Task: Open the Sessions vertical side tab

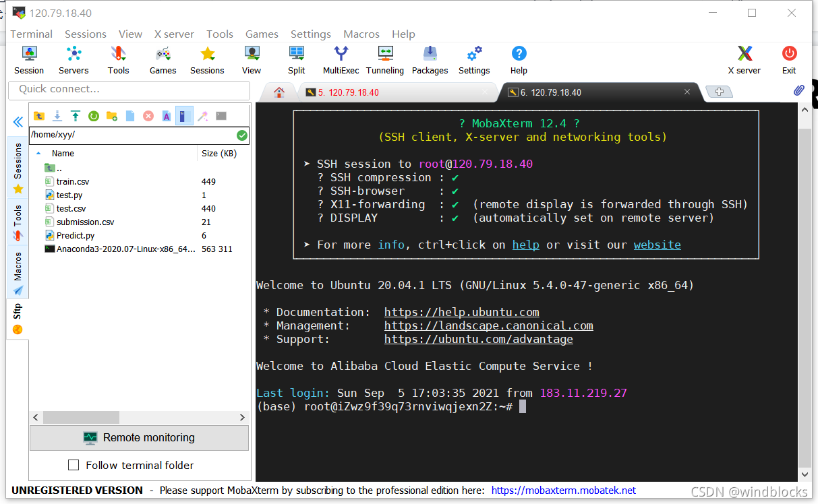Action: click(x=18, y=168)
